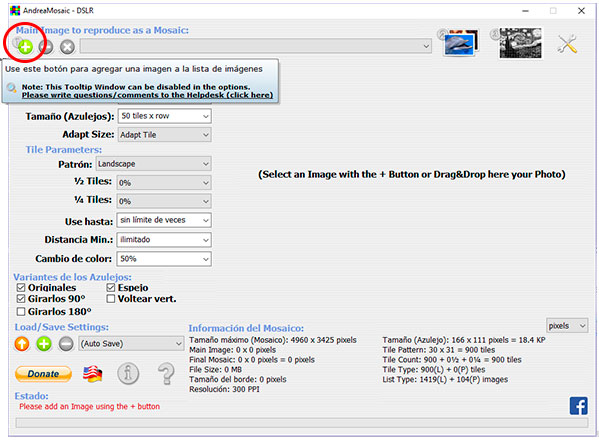Viewport: 599px width, 442px height.
Task: Open the pixels unit dropdown
Action: pos(567,326)
